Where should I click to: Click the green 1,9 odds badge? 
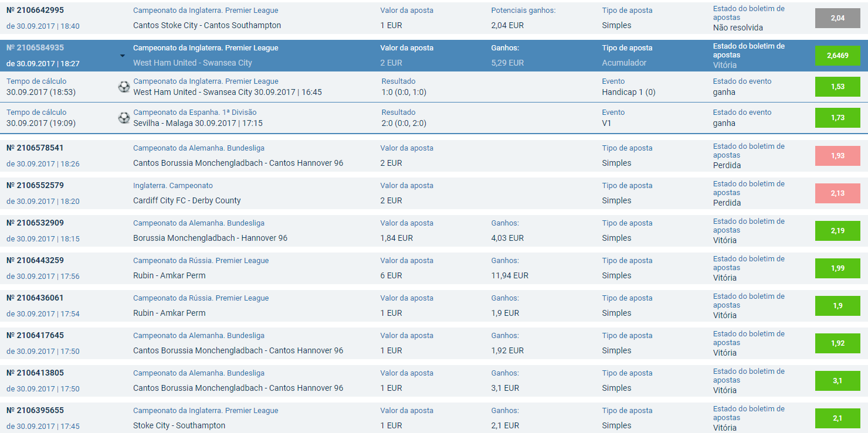(838, 306)
